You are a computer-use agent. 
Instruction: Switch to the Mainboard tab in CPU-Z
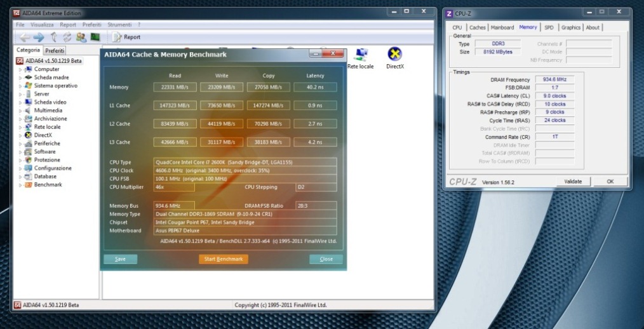(502, 27)
